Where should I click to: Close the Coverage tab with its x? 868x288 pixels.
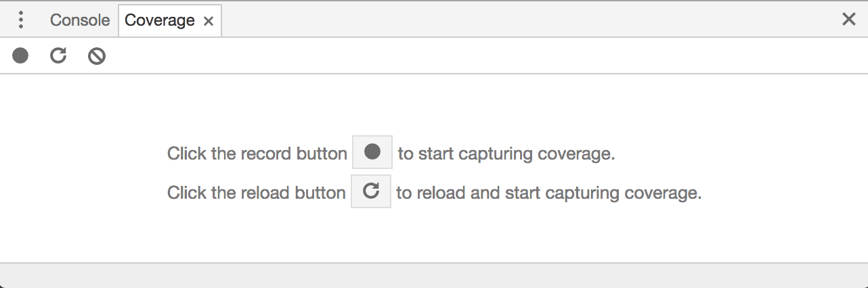209,21
